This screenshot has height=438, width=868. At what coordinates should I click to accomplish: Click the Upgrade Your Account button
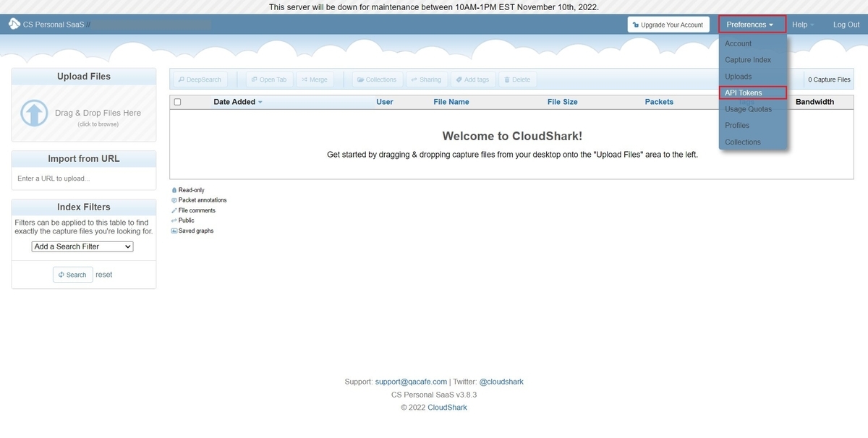pos(668,24)
